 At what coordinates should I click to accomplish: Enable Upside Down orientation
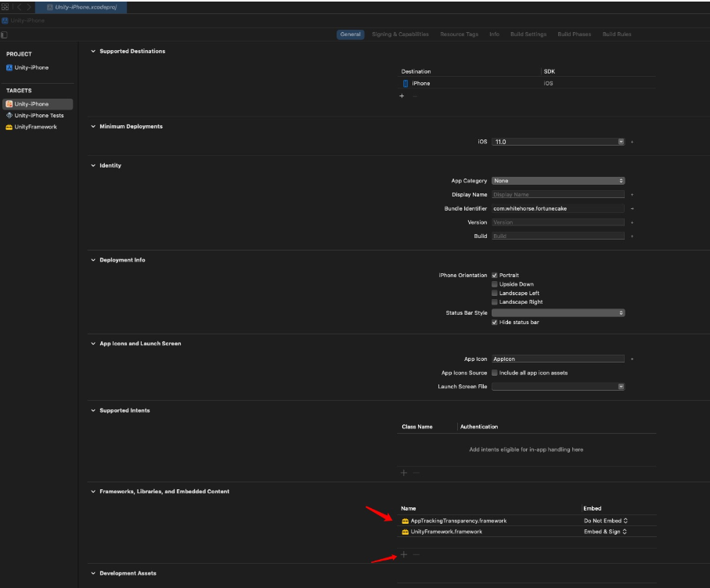(495, 284)
